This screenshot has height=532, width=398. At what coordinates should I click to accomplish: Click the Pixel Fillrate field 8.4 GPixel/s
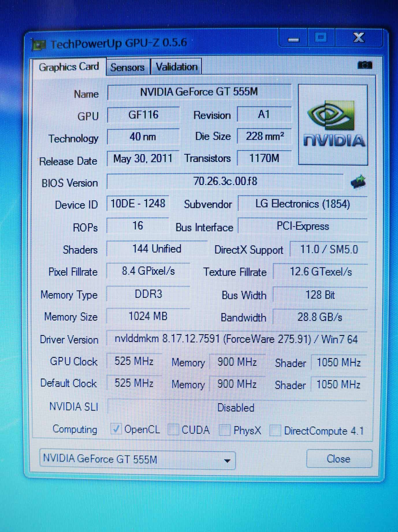click(x=148, y=271)
